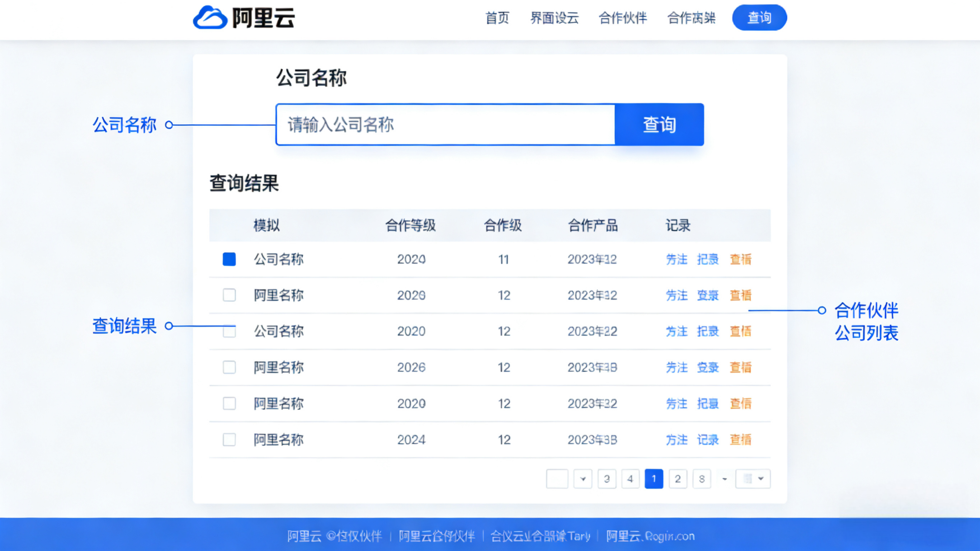The height and width of the screenshot is (551, 980).
Task: Select the blue 查询 button in the navbar
Action: (759, 17)
